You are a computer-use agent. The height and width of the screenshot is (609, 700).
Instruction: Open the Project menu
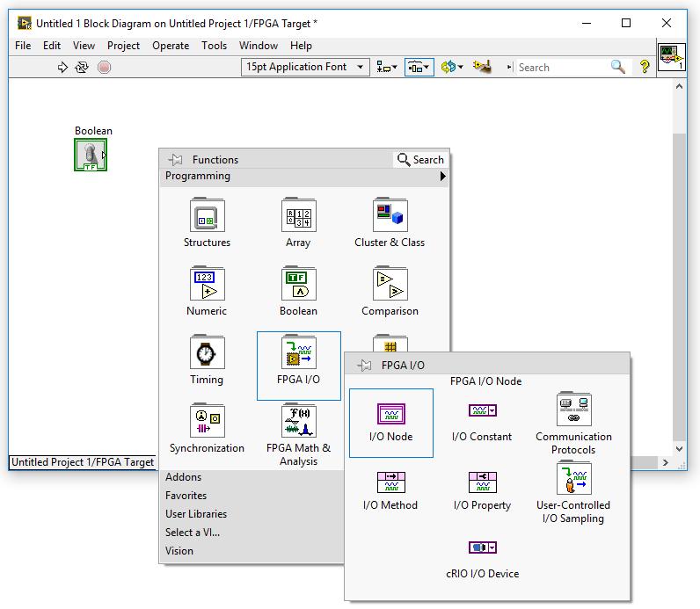123,46
